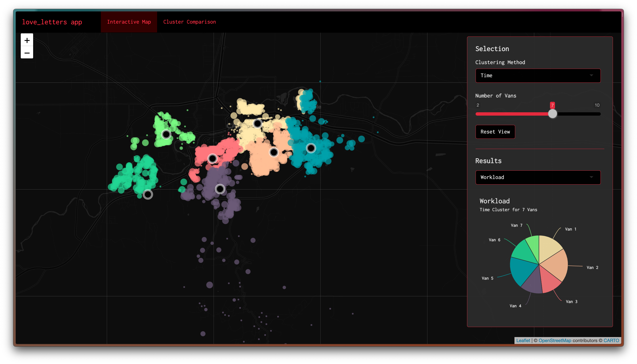
Task: Click the Workload dropdown arrow
Action: 591,177
